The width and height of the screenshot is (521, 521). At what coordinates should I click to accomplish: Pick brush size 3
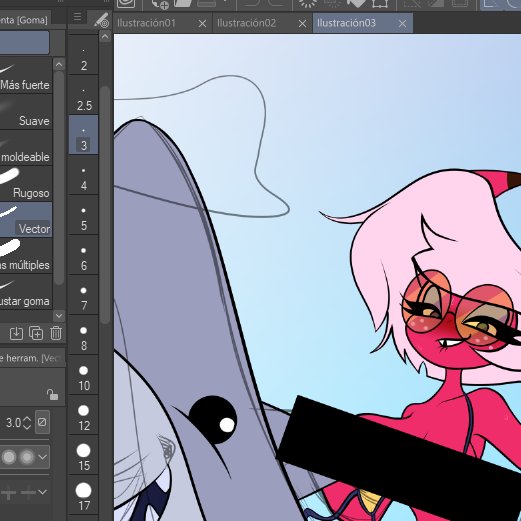point(83,135)
